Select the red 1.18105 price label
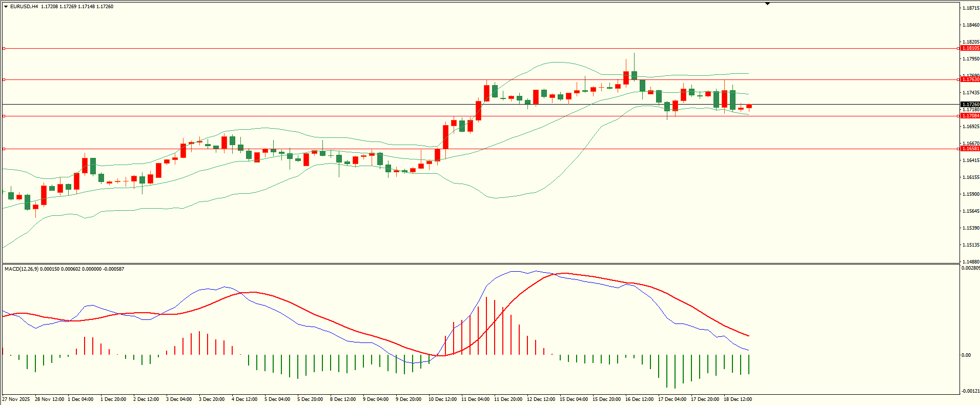 970,48
